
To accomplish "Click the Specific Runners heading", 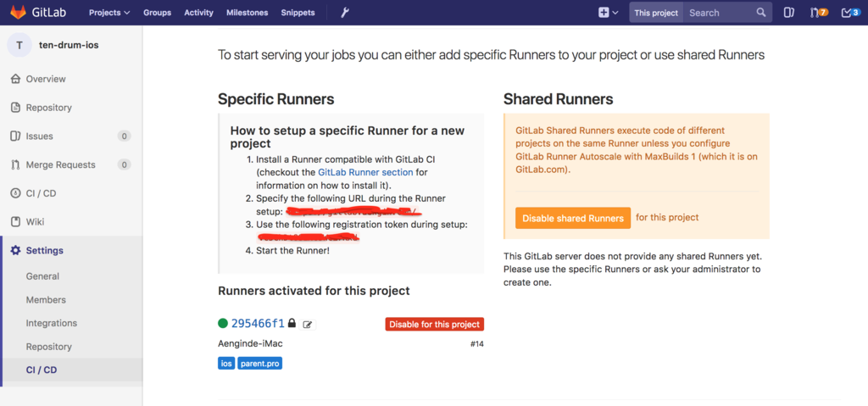I will (x=275, y=99).
